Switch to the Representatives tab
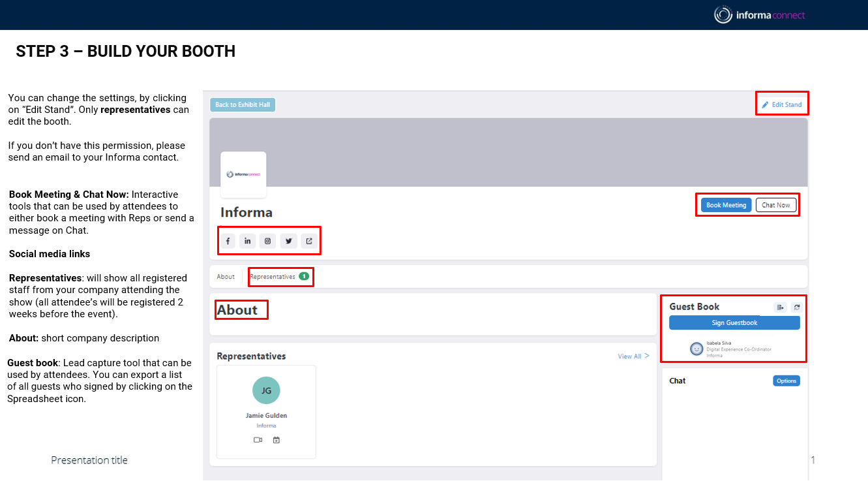This screenshot has height=485, width=868. click(x=273, y=277)
